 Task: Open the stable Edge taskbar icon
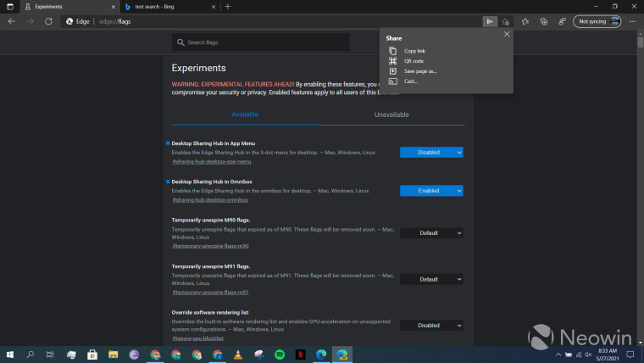point(321,355)
